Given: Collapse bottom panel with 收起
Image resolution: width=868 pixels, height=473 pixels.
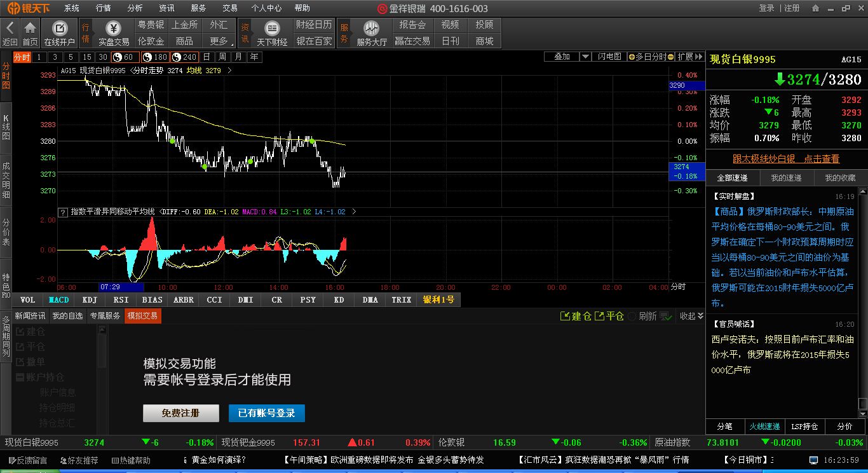Looking at the screenshot, I should [x=691, y=316].
